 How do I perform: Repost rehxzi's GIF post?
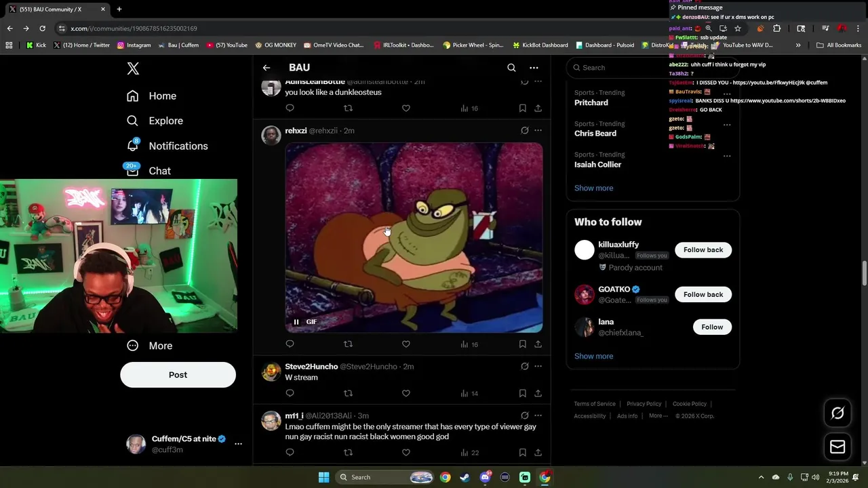(x=348, y=344)
